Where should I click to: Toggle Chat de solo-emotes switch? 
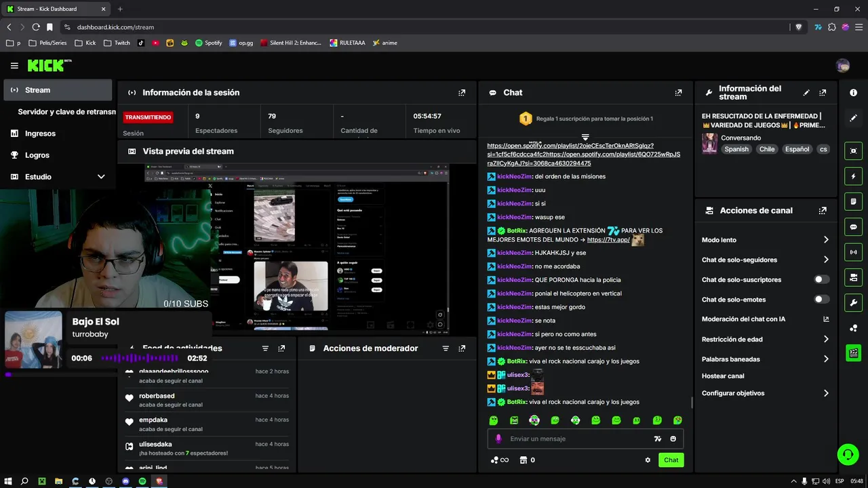821,300
